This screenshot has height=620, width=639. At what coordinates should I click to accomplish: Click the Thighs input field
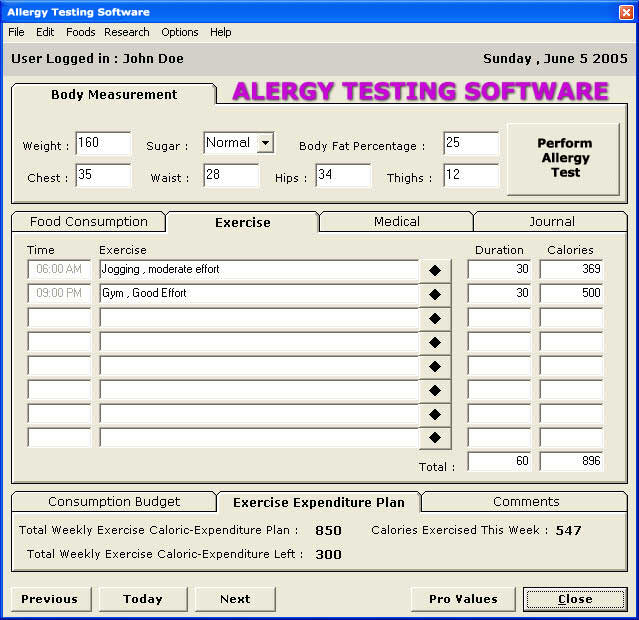[471, 175]
